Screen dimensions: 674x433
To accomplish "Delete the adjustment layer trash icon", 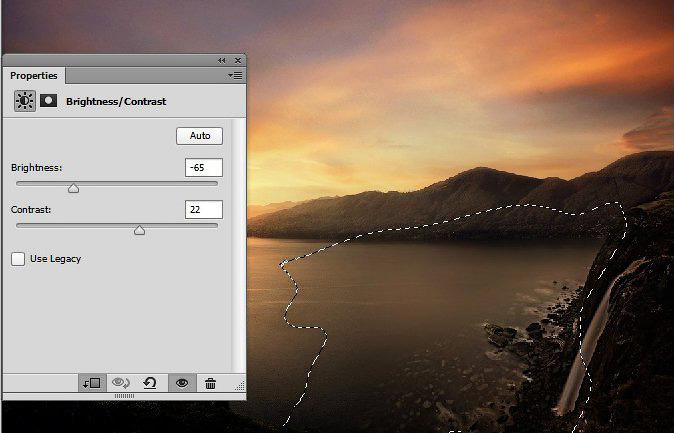I will (x=210, y=383).
